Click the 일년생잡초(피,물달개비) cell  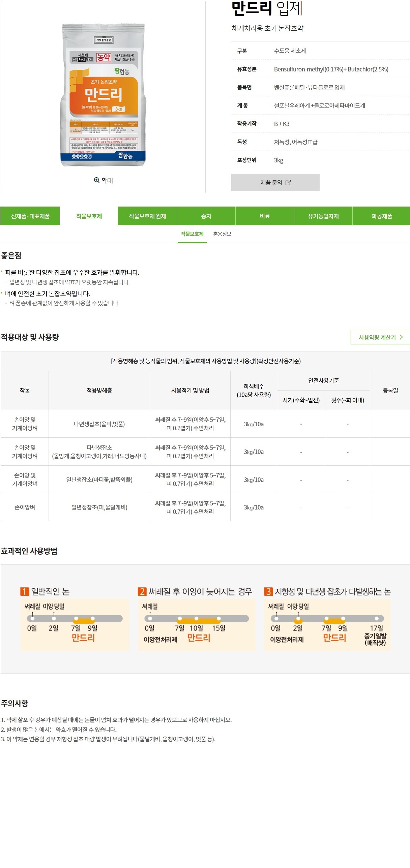(x=99, y=507)
